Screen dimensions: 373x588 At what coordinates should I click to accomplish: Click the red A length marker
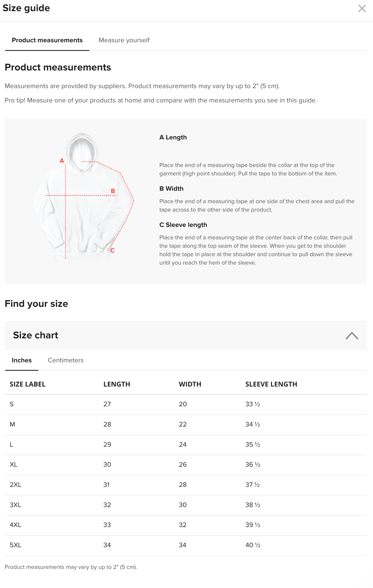[x=62, y=161]
